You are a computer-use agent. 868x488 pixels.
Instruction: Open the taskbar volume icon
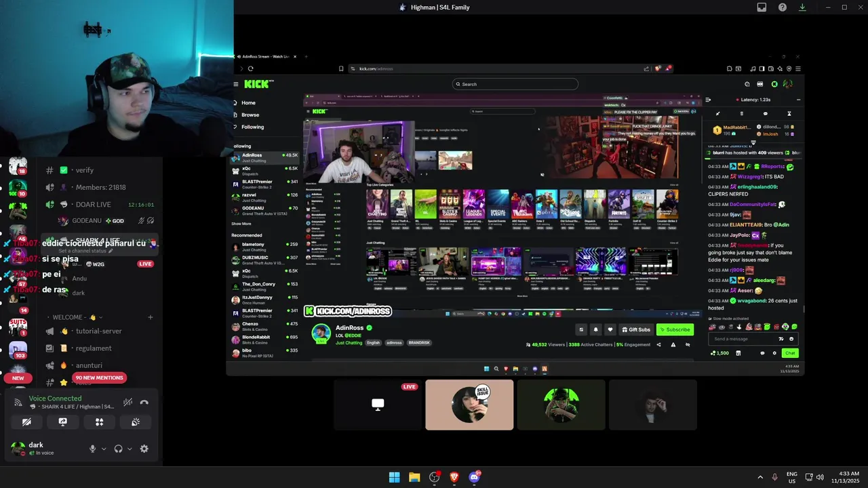point(819,477)
